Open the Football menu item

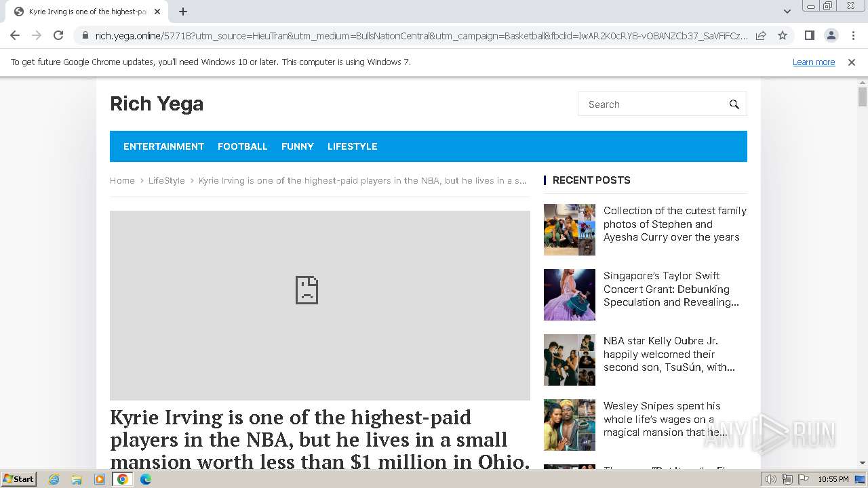coord(243,146)
